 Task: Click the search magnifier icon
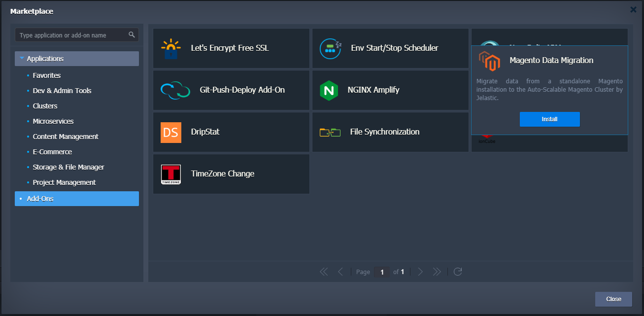132,35
